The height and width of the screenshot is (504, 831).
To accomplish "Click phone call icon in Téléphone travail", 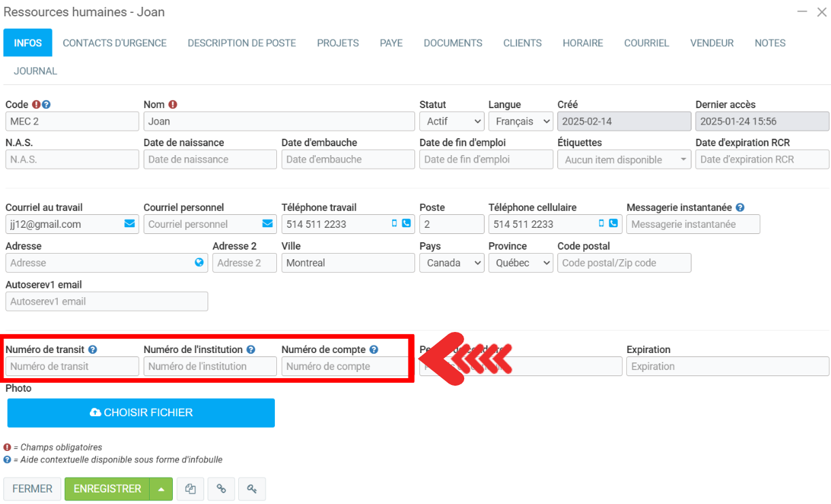I will point(406,224).
